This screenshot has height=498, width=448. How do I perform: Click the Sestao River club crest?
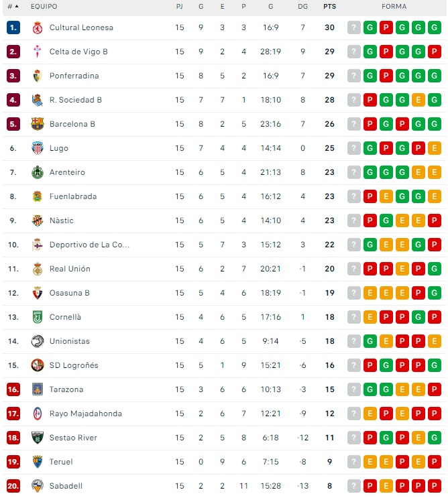38,438
